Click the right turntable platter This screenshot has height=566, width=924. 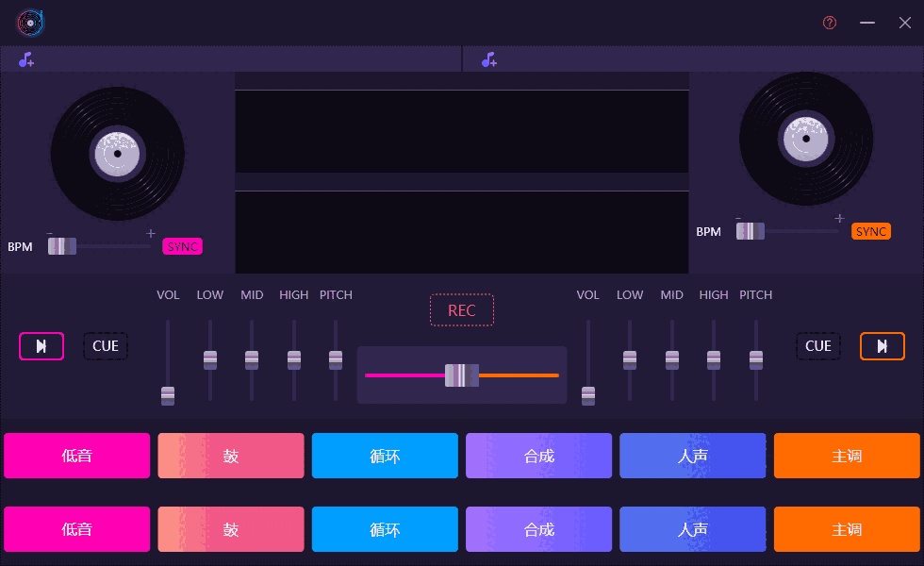tap(805, 139)
